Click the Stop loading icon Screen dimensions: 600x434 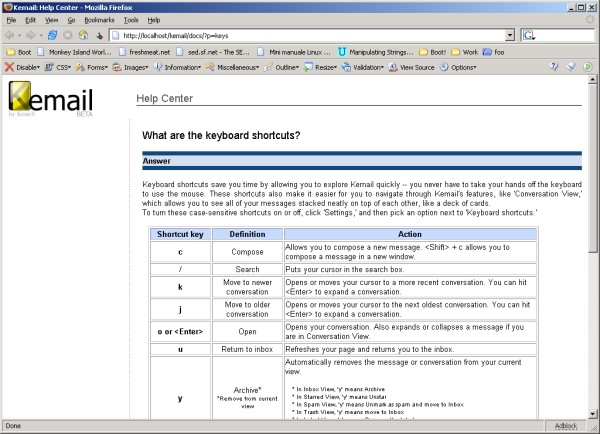(x=68, y=36)
